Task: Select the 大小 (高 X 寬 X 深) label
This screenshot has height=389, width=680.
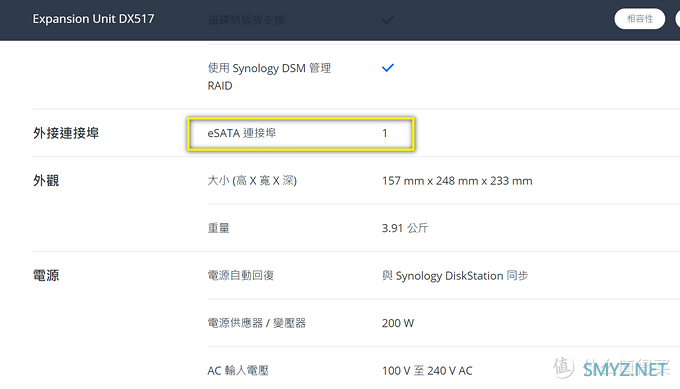Action: [252, 180]
